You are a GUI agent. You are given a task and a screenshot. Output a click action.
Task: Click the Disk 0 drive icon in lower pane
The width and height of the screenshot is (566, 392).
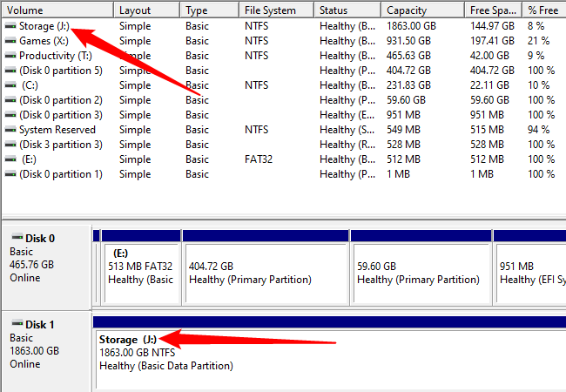(x=17, y=237)
